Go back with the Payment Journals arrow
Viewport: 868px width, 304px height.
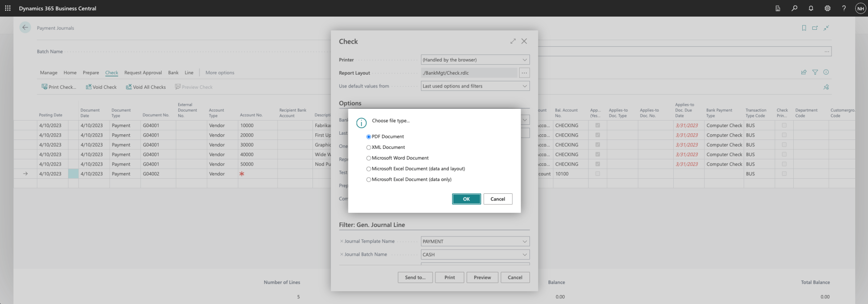tap(25, 27)
